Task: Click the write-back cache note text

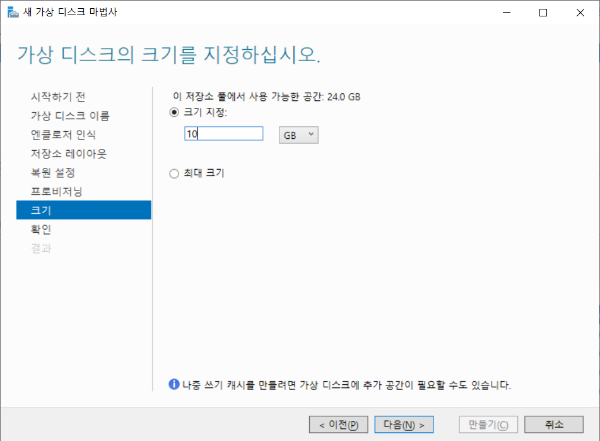Action: [x=346, y=385]
